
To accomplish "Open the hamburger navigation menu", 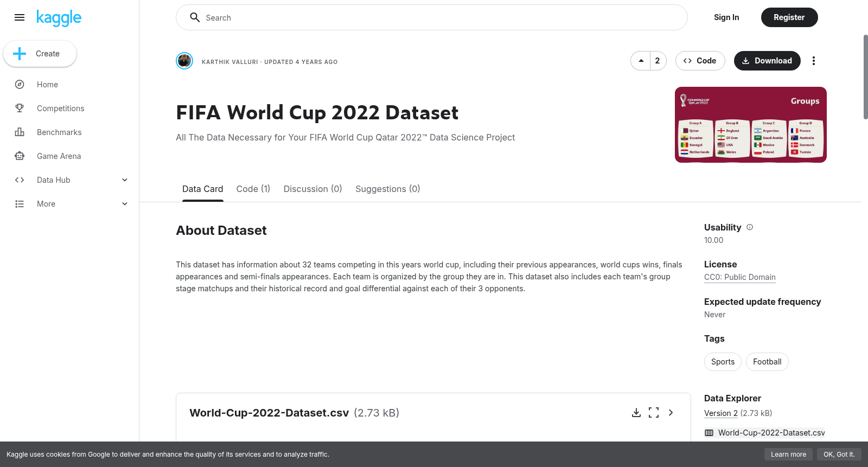I will point(20,17).
